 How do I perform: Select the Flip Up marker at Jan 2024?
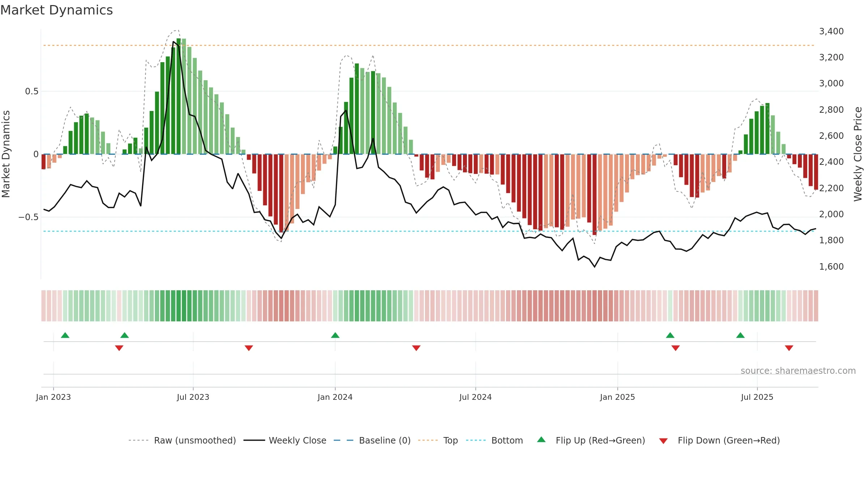pyautogui.click(x=335, y=335)
